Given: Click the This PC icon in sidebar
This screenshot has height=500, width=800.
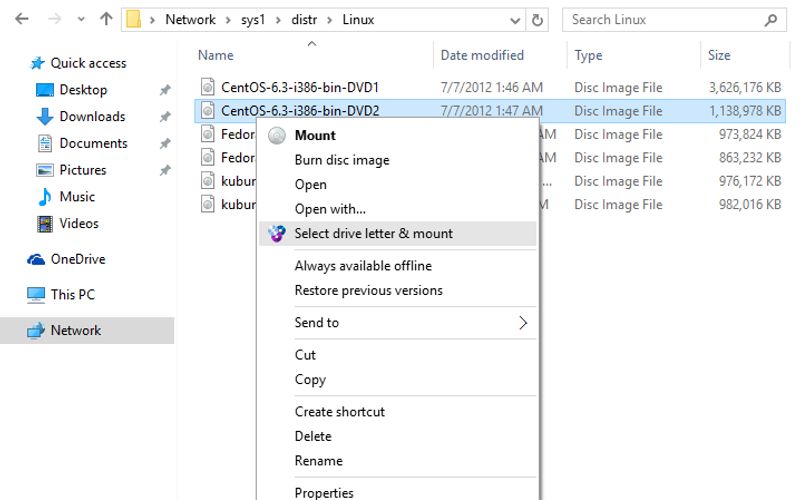Looking at the screenshot, I should click(36, 295).
